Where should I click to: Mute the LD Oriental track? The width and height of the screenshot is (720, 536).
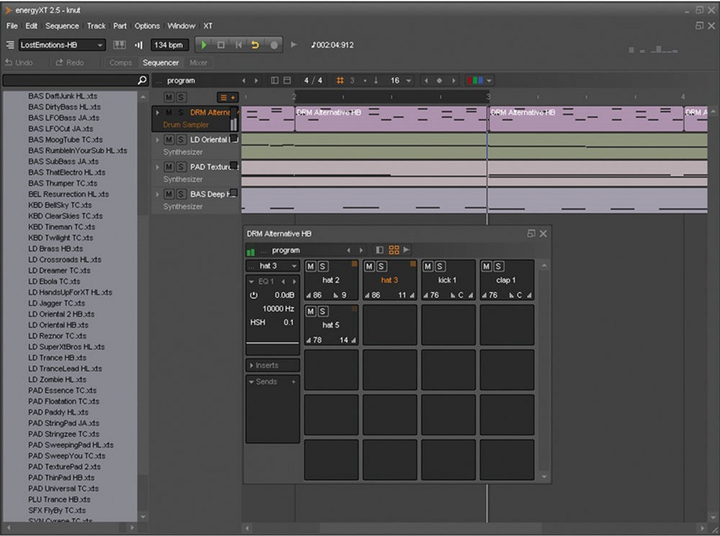(169, 140)
